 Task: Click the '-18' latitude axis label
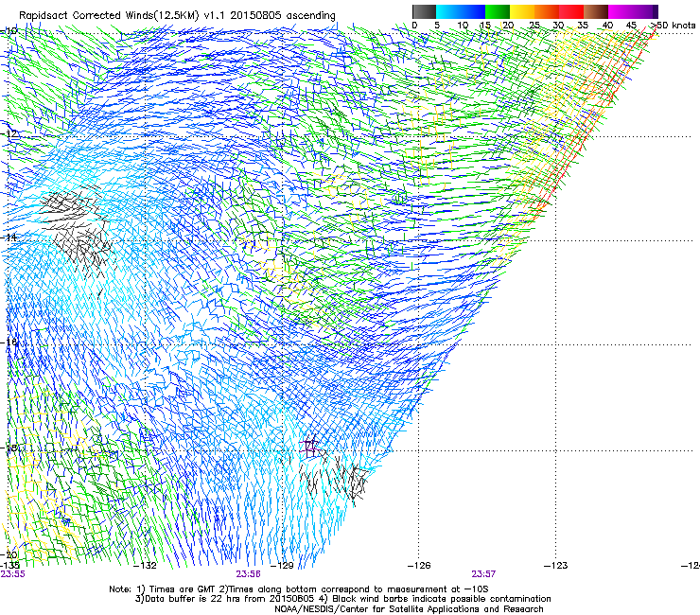coord(9,448)
